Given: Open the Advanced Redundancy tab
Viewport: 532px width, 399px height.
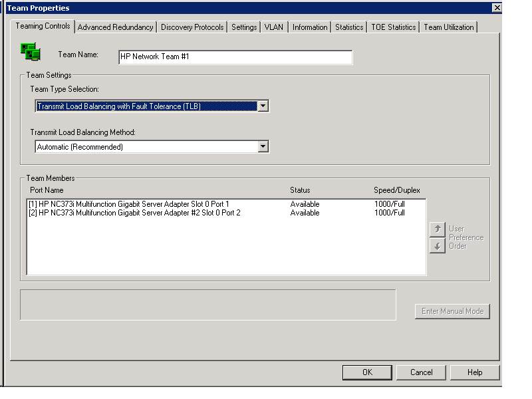Looking at the screenshot, I should pos(115,27).
